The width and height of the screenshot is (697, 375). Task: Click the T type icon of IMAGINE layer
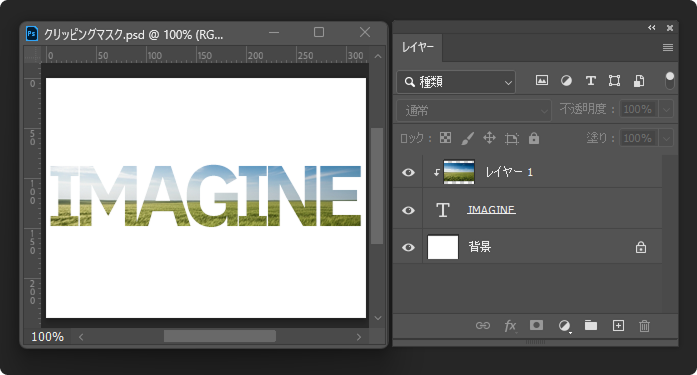[443, 210]
